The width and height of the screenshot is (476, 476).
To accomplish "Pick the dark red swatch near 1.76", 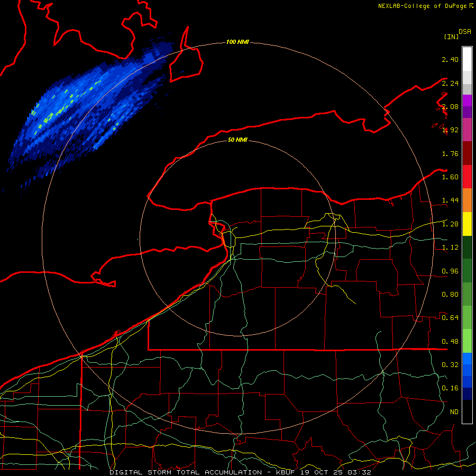I will pyautogui.click(x=467, y=153).
